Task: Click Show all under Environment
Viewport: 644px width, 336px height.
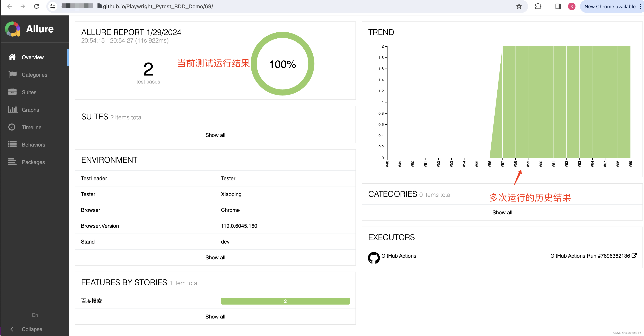Action: click(x=215, y=257)
